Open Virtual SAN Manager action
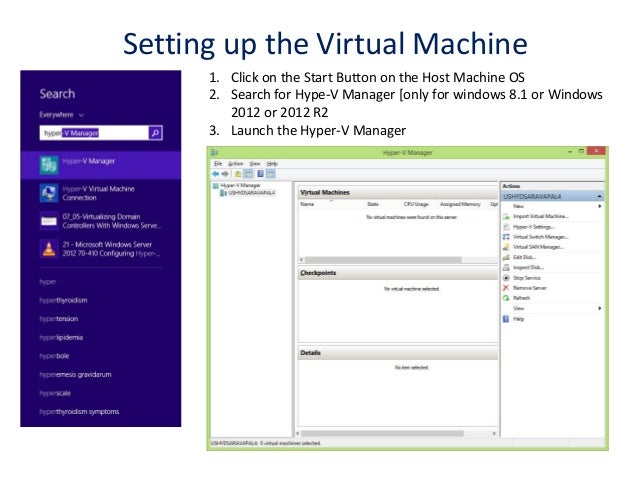 coord(538,247)
